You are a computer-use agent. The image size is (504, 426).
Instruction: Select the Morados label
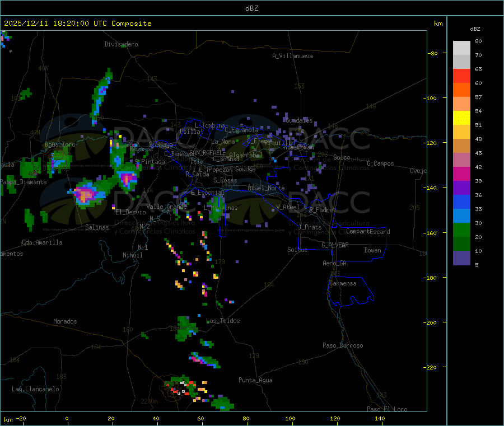click(x=65, y=321)
